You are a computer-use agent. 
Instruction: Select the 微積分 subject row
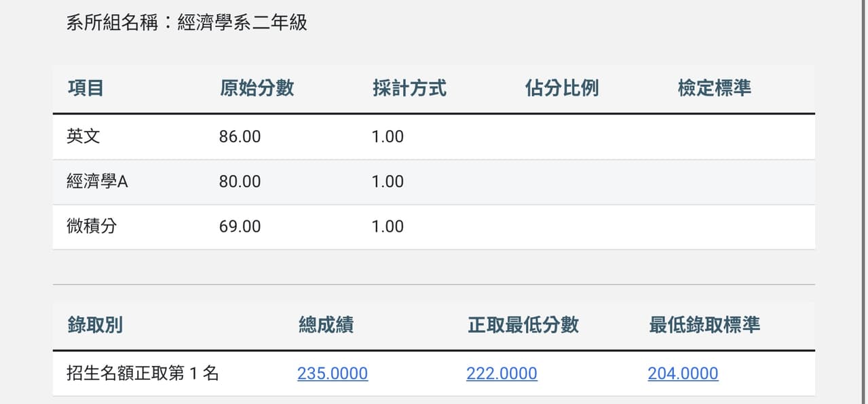click(x=434, y=227)
